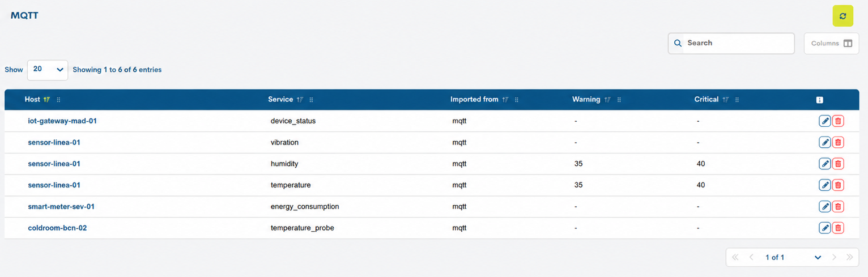Image resolution: width=868 pixels, height=277 pixels.
Task: Sort by Host column sort icon
Action: [x=46, y=100]
